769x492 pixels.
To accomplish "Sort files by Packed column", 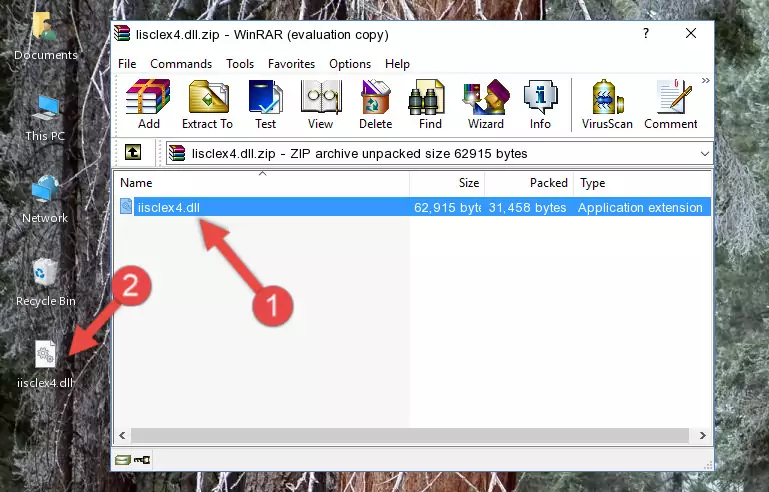I will pyautogui.click(x=529, y=183).
